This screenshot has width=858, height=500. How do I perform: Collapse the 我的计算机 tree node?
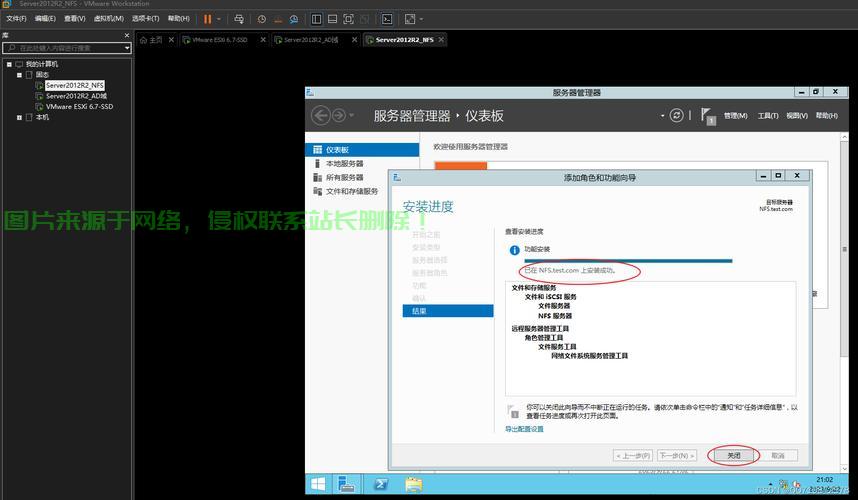(x=9, y=65)
